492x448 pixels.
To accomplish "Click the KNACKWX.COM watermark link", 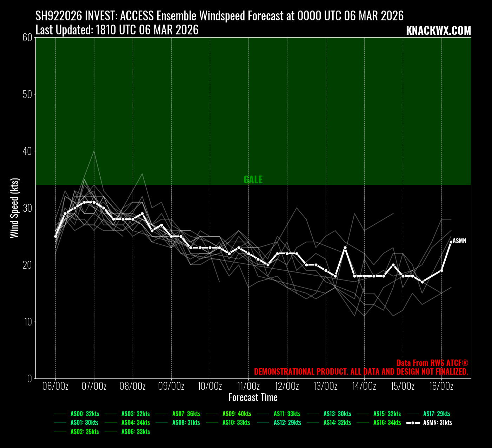I will [x=438, y=31].
